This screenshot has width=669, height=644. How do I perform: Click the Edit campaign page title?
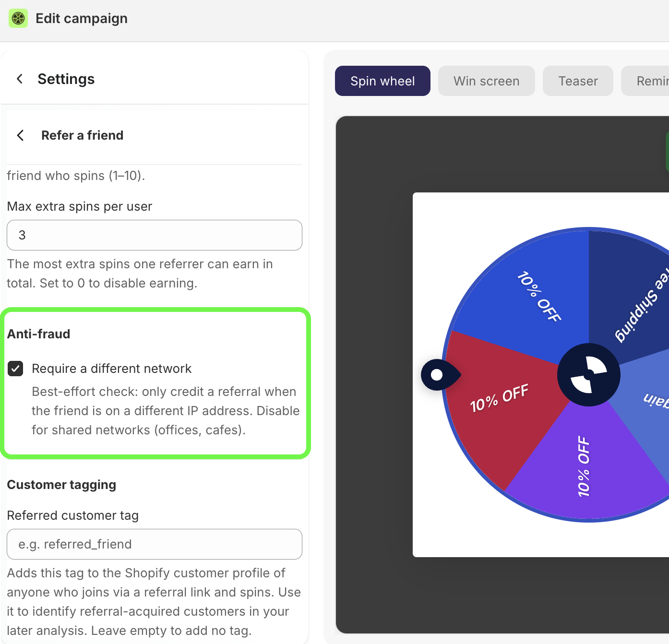82,18
